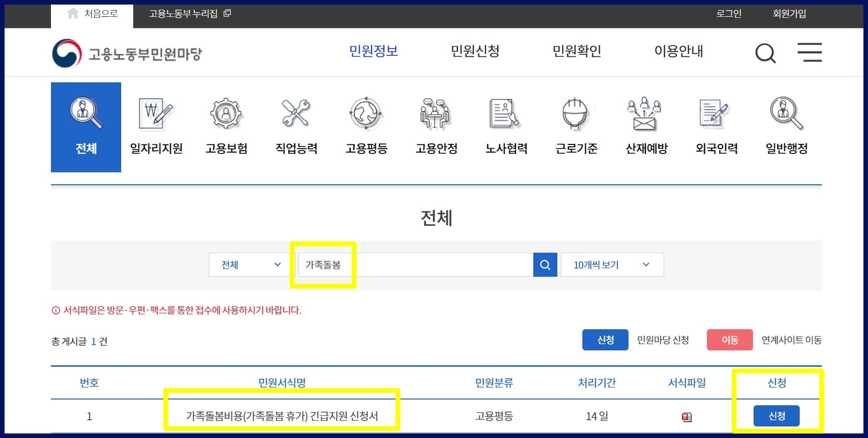This screenshot has width=868, height=438.
Task: Open the 근로기준 helmet icon
Action: [575, 114]
